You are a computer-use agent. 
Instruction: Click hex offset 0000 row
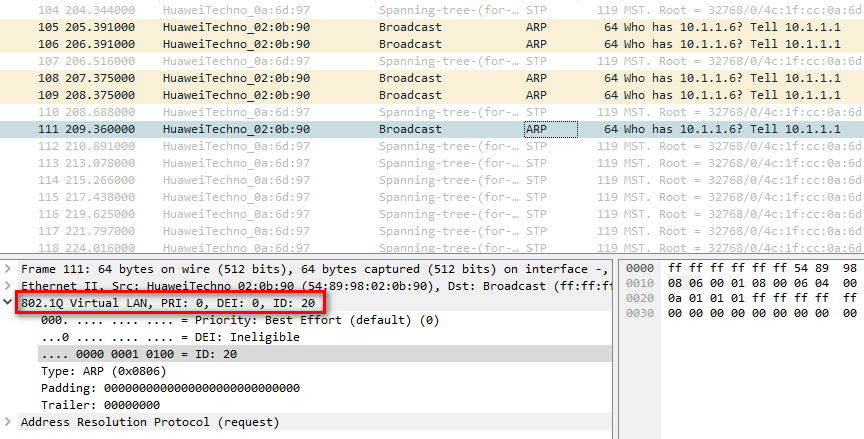[639, 268]
